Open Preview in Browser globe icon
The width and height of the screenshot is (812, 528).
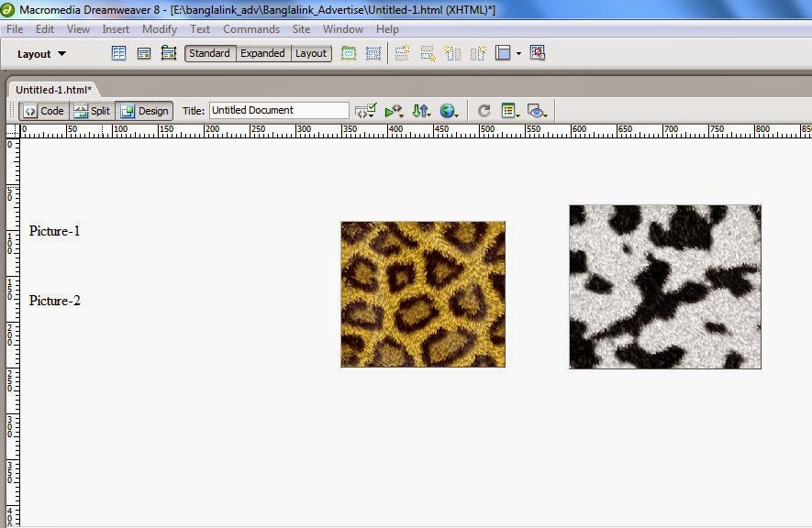click(449, 111)
